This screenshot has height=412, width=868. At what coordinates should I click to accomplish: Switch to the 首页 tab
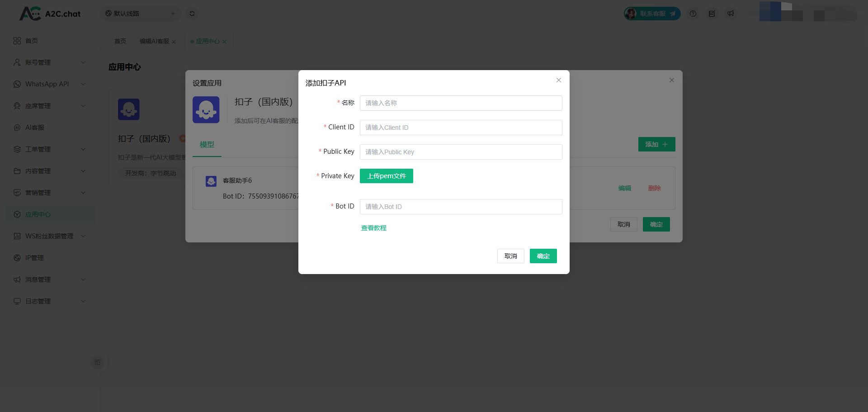pyautogui.click(x=120, y=41)
